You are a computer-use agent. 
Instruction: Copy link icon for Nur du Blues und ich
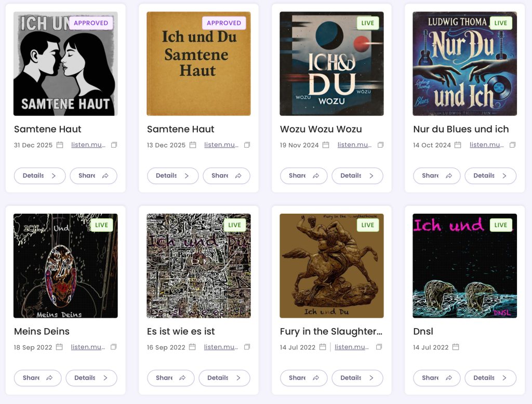click(x=512, y=145)
